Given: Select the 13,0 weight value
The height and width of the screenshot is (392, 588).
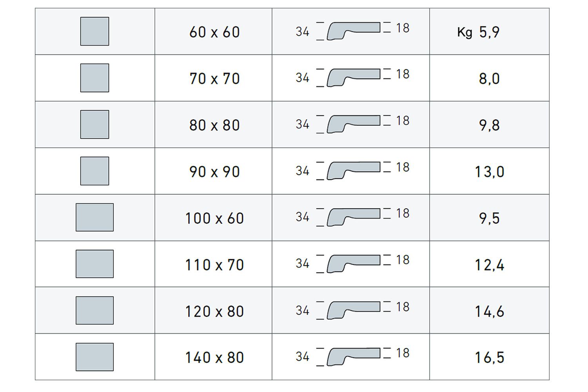Looking at the screenshot, I should (x=489, y=172).
